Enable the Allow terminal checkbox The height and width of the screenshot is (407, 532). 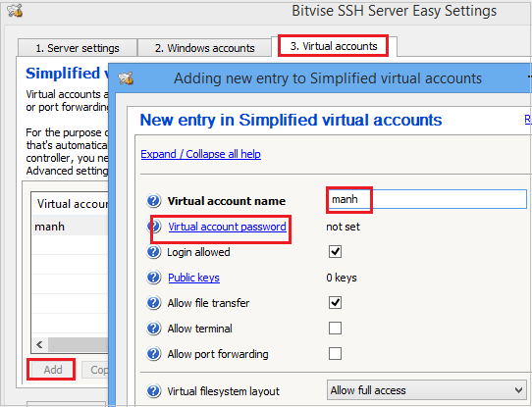click(335, 328)
